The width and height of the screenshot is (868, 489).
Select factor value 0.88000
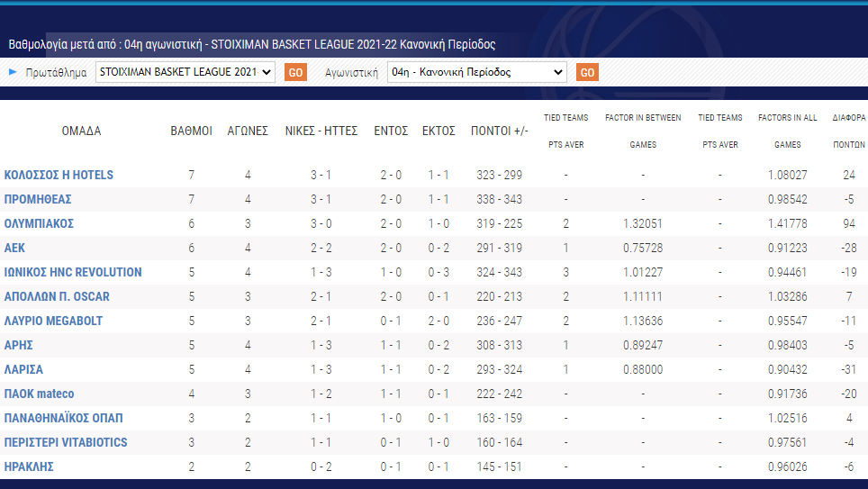643,370
